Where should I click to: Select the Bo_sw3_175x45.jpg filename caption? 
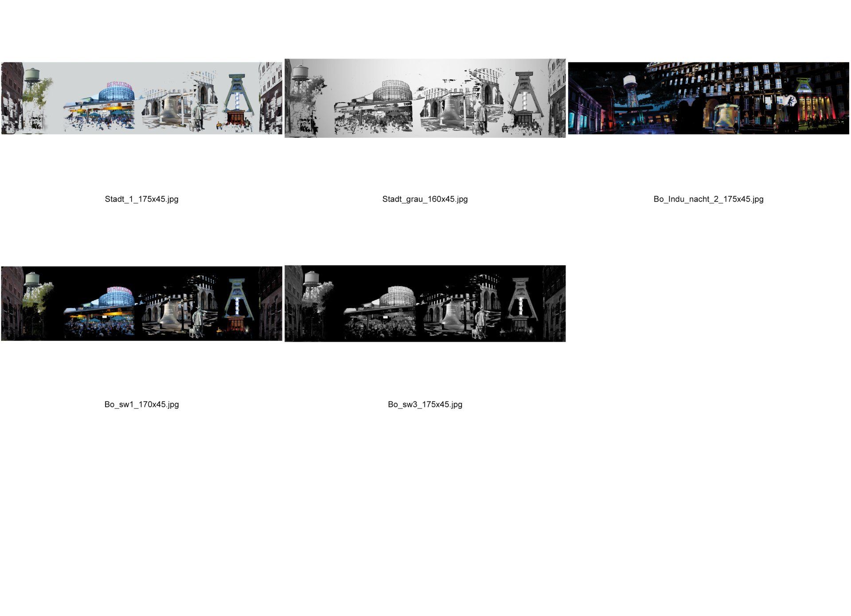[x=425, y=404]
